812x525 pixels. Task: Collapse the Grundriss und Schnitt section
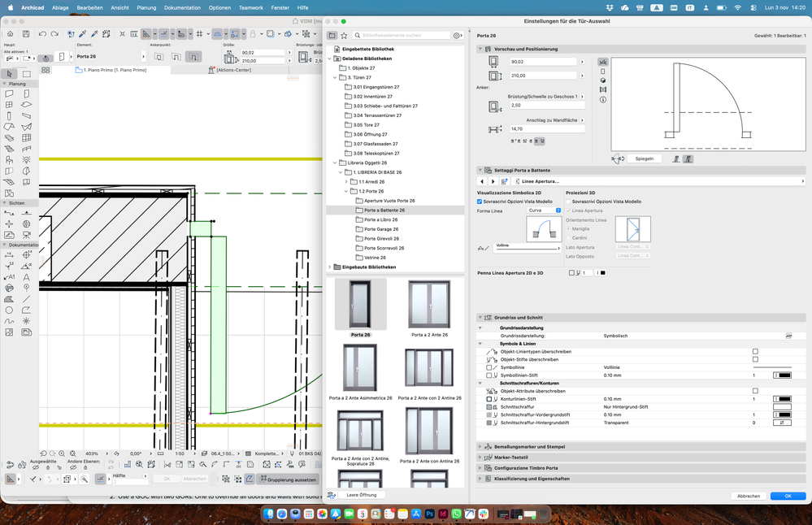(x=480, y=319)
